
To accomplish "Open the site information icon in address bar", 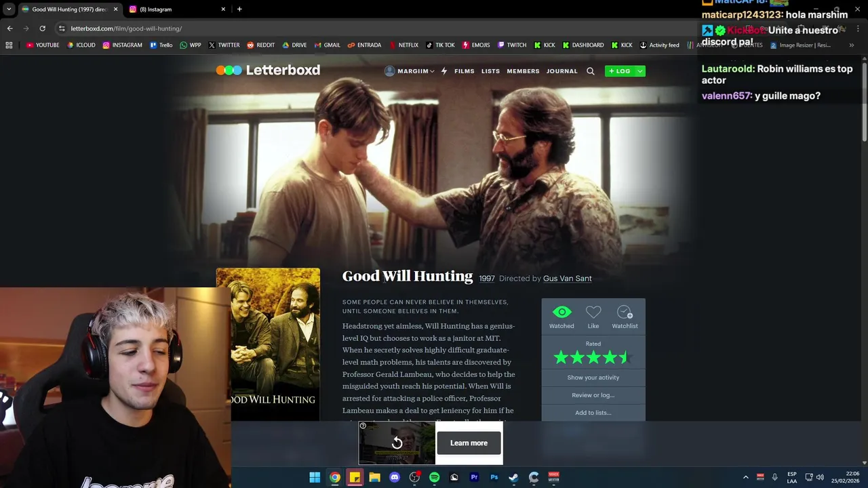I will (x=62, y=28).
